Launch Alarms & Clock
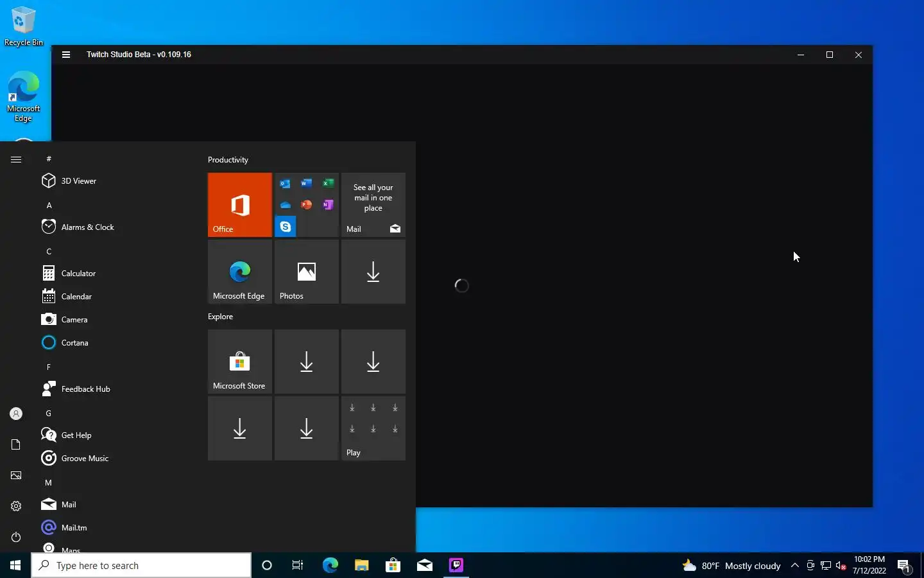 pyautogui.click(x=114, y=227)
